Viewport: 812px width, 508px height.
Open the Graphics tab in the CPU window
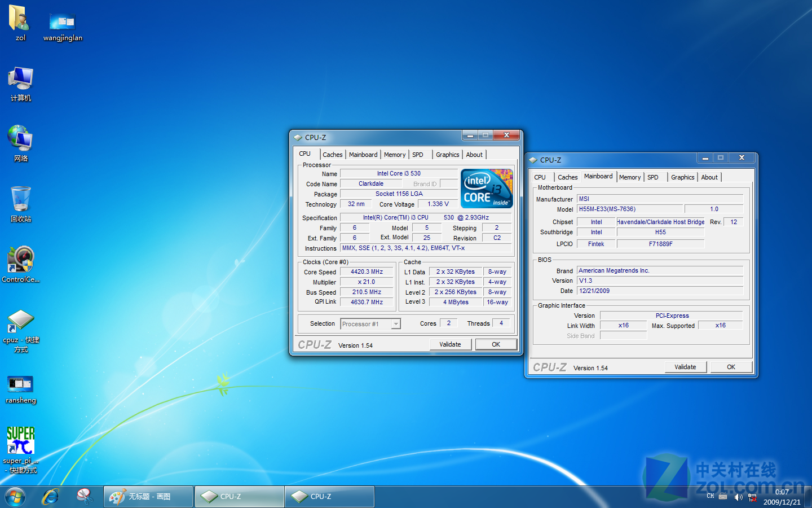pyautogui.click(x=448, y=155)
